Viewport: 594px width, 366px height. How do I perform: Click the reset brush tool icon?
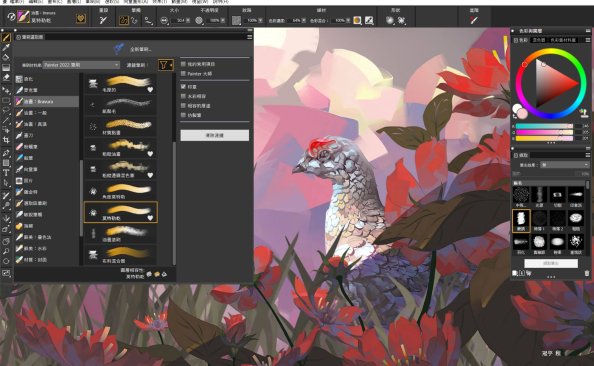[103, 20]
